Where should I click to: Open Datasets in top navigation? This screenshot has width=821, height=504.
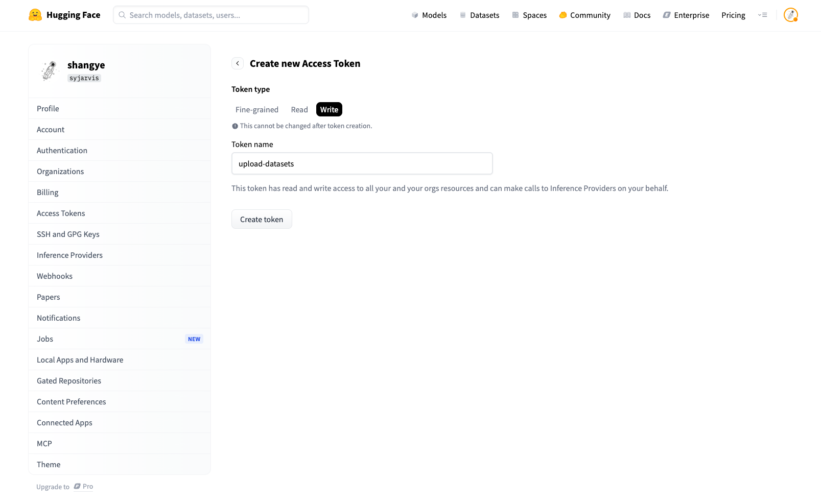point(479,15)
